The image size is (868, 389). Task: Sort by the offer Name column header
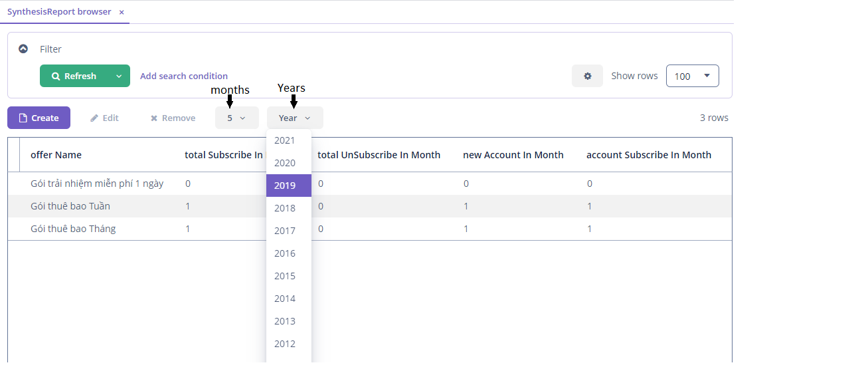[56, 155]
